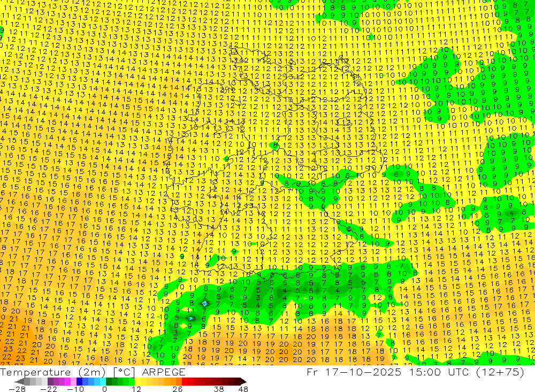Select the gray band of the temperature legend
The width and height of the screenshot is (535, 392).
pos(36,381)
